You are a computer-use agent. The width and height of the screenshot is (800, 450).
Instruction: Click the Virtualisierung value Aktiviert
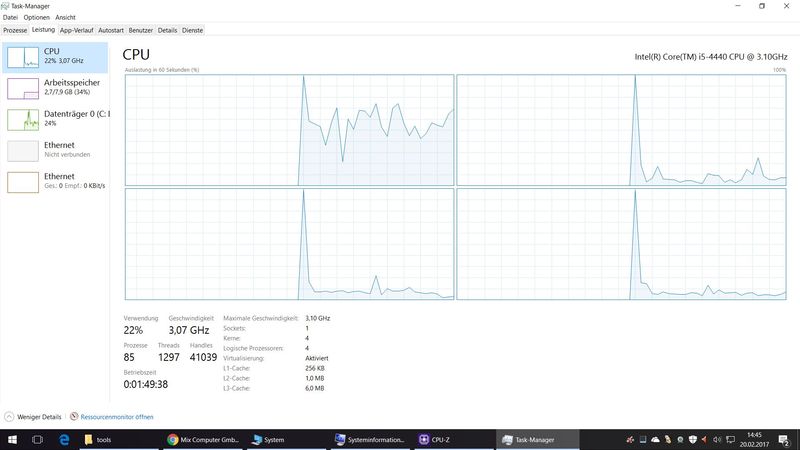click(316, 358)
